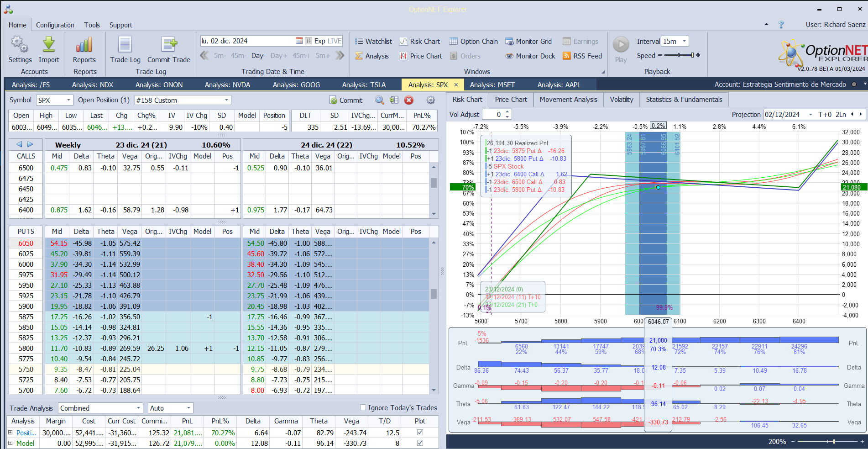Adjust the 200% zoom slider
The height and width of the screenshot is (449, 868).
click(827, 442)
